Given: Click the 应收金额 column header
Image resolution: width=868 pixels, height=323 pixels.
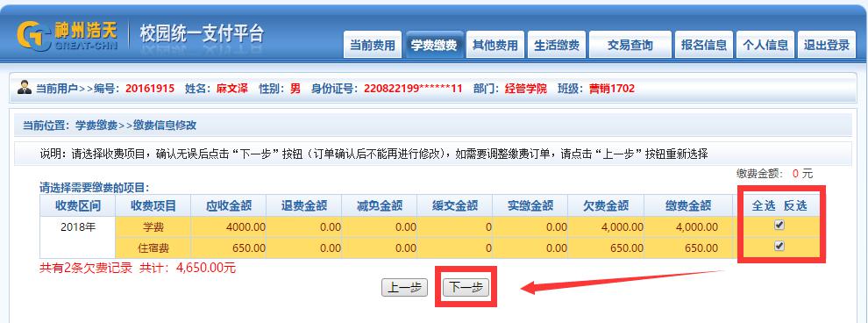Looking at the screenshot, I should point(228,205).
